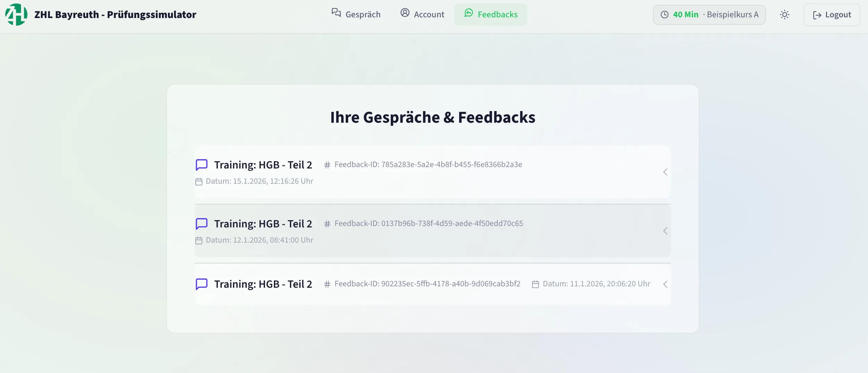Go to the Account tab
868x373 pixels.
(422, 15)
